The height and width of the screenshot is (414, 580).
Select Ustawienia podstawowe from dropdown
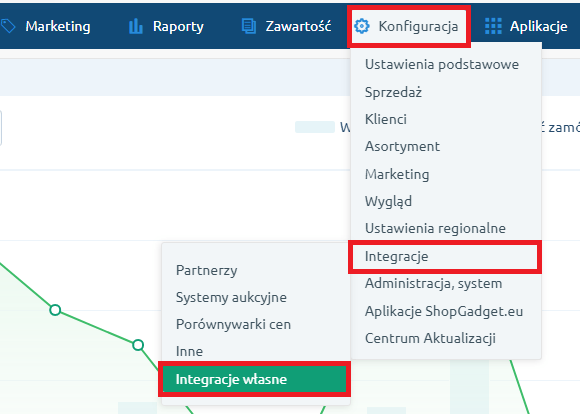(442, 64)
